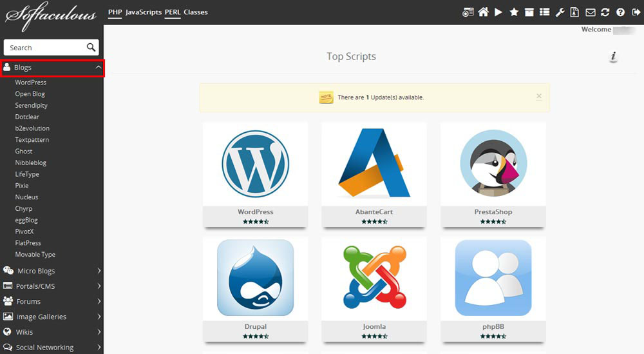This screenshot has height=354, width=644.
Task: Open Chyrp script link
Action: (23, 209)
